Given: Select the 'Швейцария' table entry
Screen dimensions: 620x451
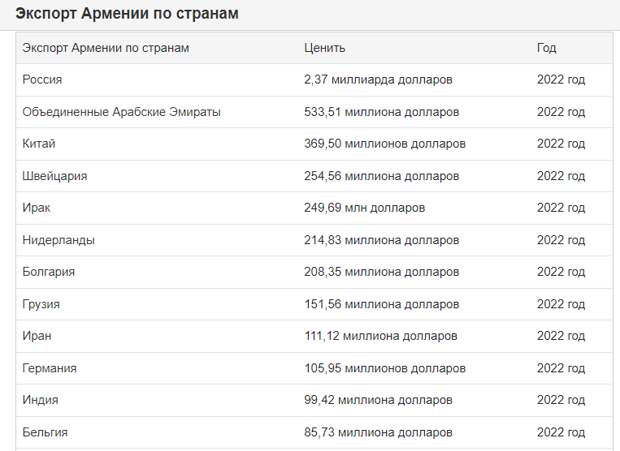Looking at the screenshot, I should (x=55, y=176).
